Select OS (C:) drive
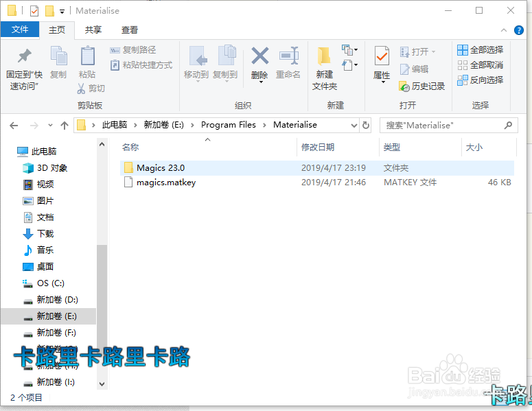 coord(43,283)
